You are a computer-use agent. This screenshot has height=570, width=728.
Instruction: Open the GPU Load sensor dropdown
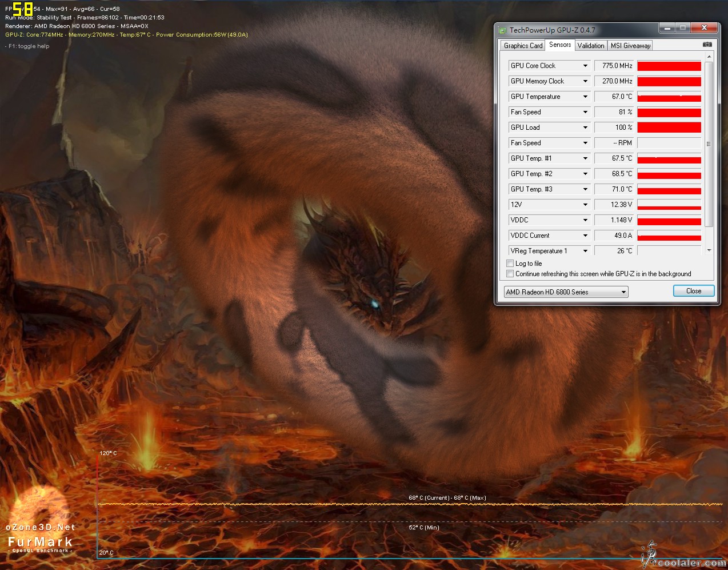point(585,127)
